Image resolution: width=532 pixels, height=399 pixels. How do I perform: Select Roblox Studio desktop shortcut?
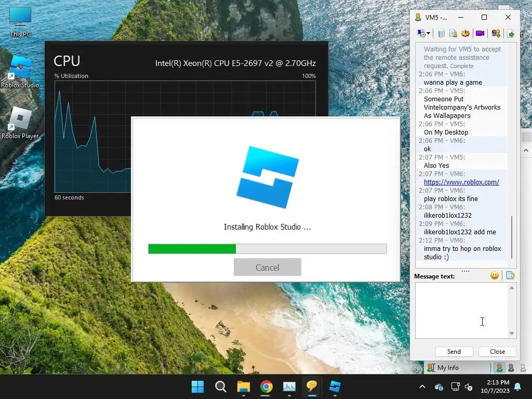[x=20, y=72]
